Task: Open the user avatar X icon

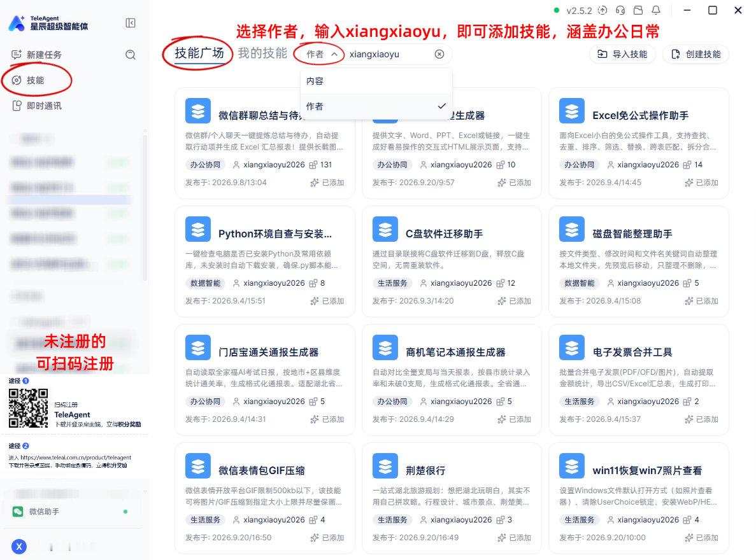Action: 19,547
